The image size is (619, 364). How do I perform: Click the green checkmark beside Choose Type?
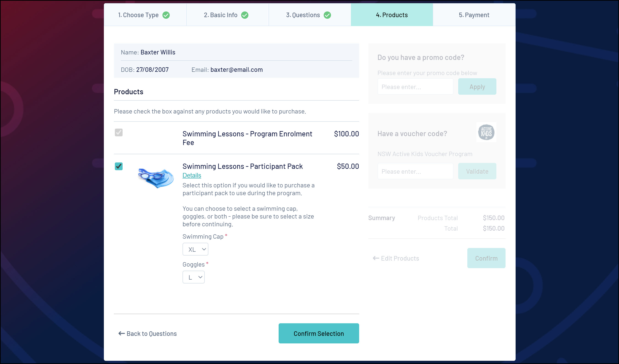pos(166,15)
